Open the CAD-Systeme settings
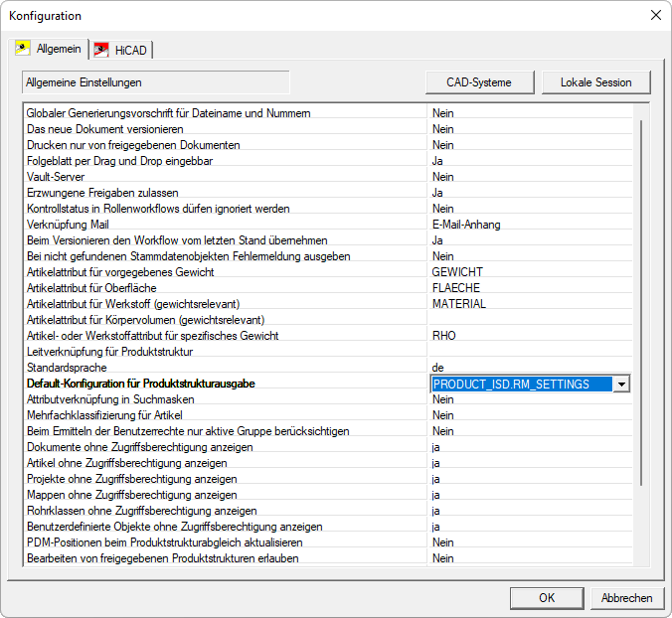The image size is (672, 618). pyautogui.click(x=479, y=82)
